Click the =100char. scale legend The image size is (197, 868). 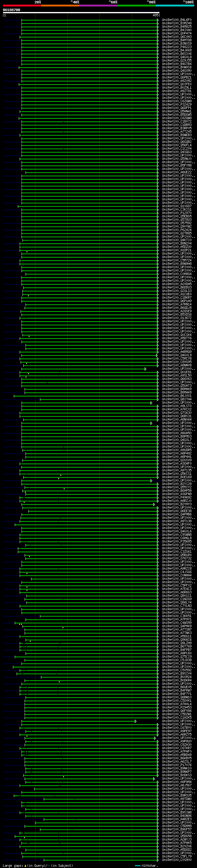(147, 866)
